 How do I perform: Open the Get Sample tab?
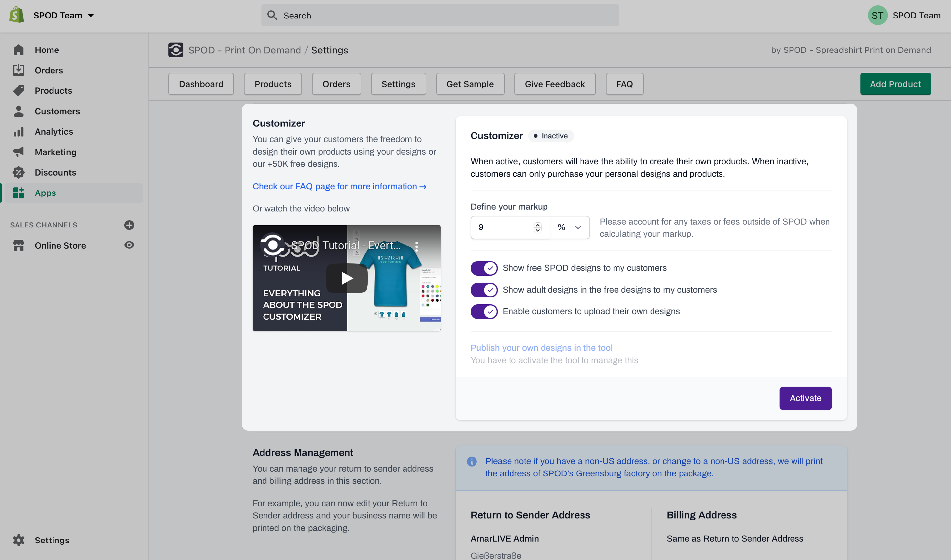click(470, 84)
